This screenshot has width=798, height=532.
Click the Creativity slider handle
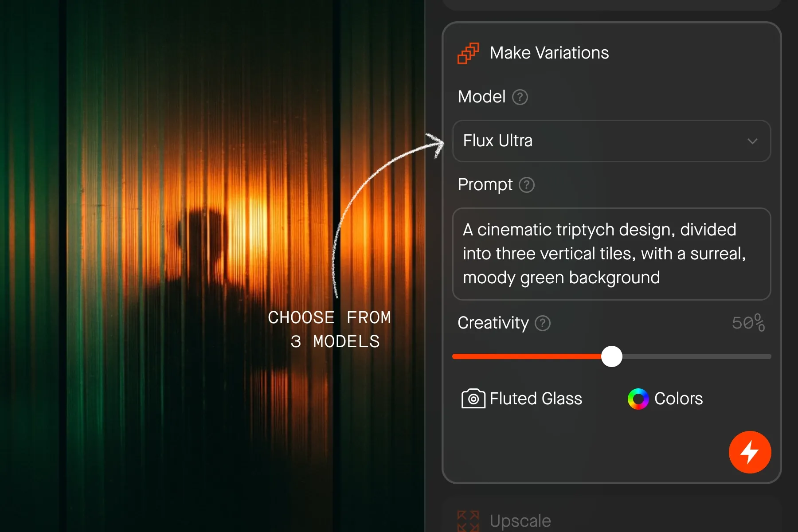[x=612, y=356]
